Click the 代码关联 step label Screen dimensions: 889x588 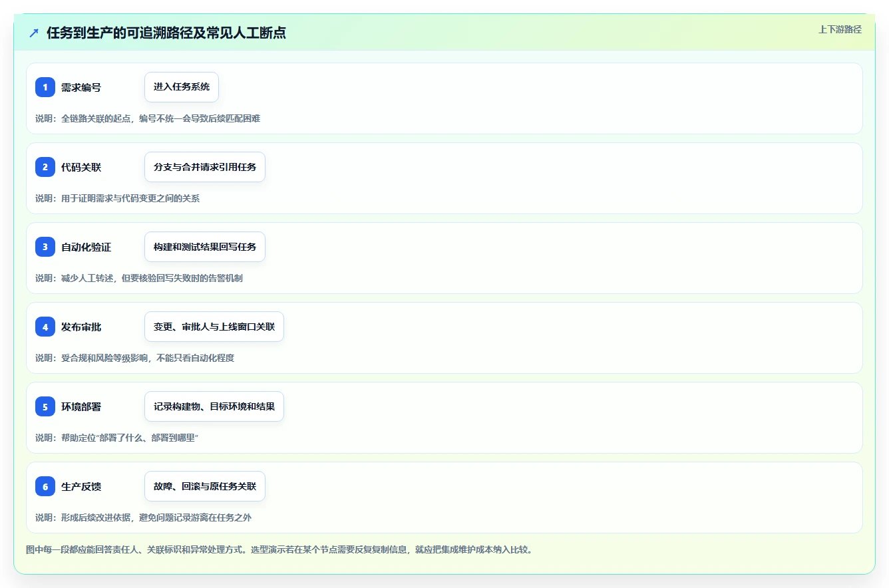[81, 167]
